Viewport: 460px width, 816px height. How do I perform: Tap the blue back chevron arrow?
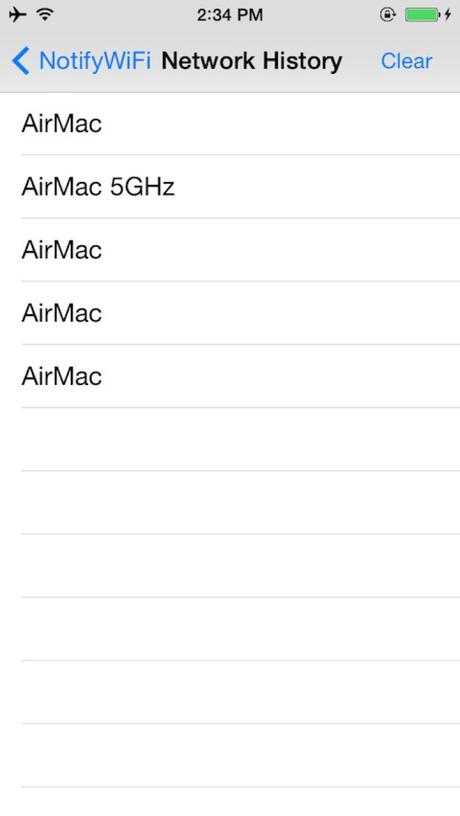(21, 61)
